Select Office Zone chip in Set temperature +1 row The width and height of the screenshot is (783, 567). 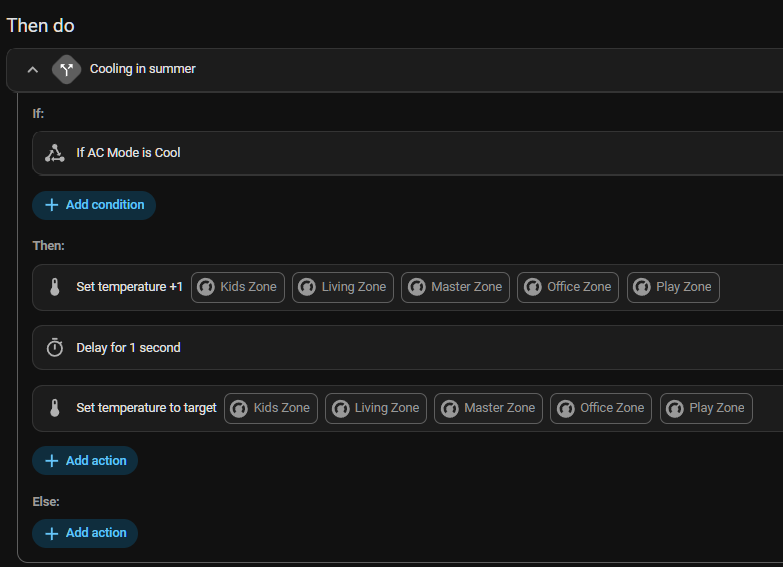coord(568,287)
